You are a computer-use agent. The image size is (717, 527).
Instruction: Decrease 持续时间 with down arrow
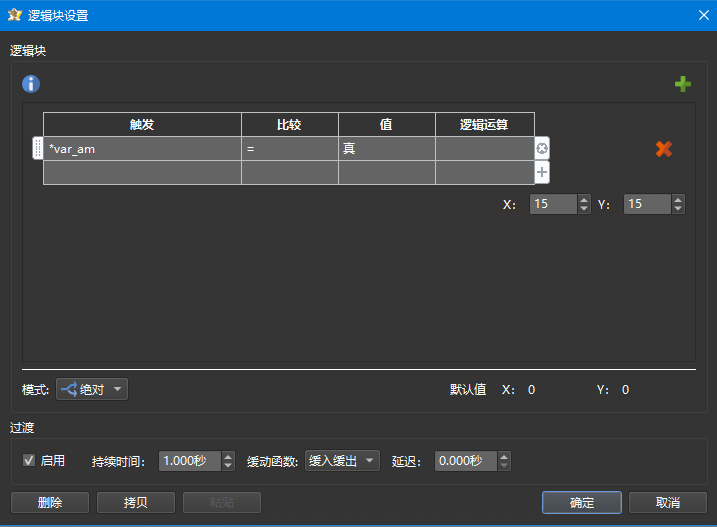coord(227,466)
